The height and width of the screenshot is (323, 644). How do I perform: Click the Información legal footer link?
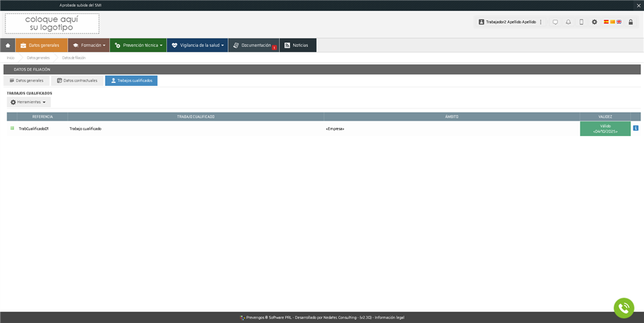coord(389,318)
